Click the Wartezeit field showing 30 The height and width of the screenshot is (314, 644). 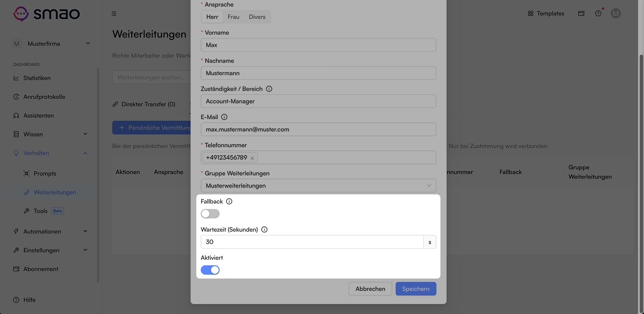[x=312, y=242]
